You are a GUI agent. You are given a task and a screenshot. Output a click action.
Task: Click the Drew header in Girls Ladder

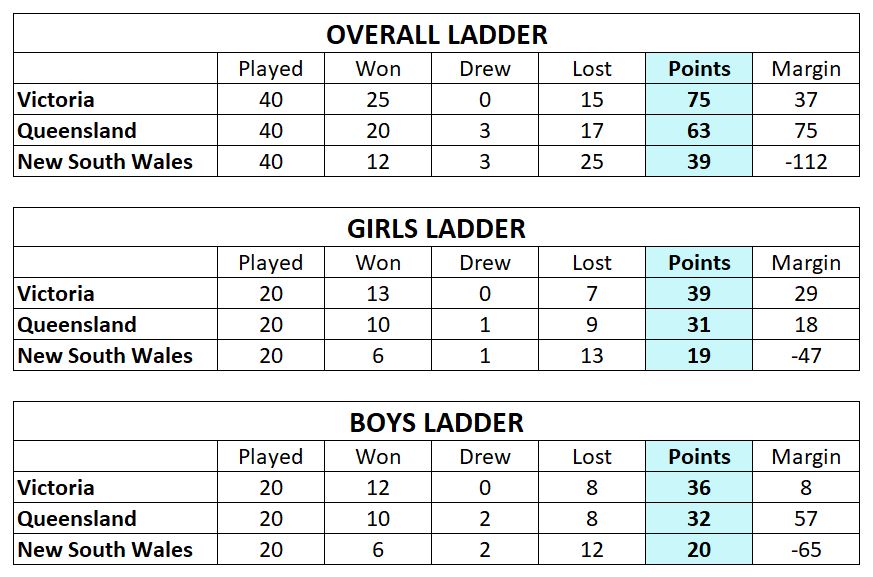click(484, 262)
